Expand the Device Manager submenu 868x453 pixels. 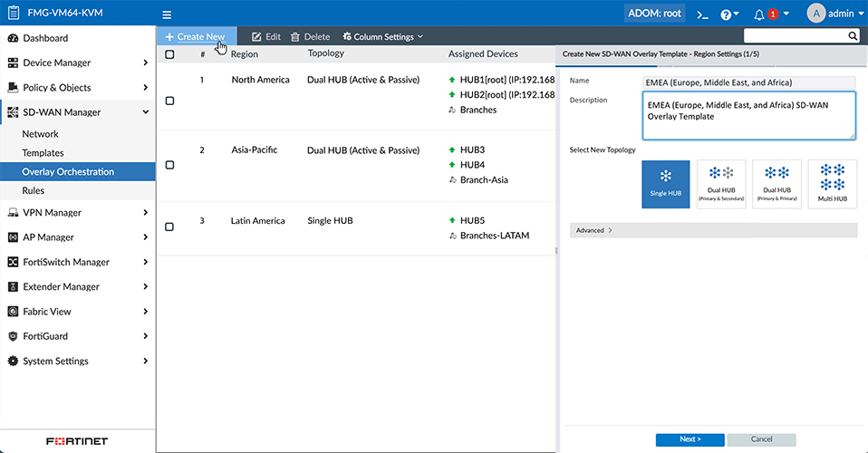tap(146, 63)
